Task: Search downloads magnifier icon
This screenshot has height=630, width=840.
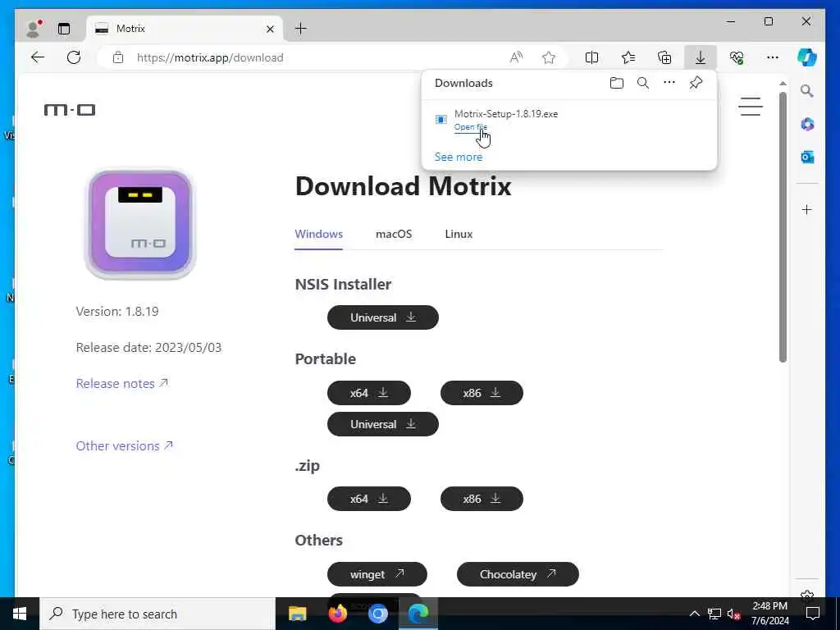Action: pyautogui.click(x=643, y=83)
